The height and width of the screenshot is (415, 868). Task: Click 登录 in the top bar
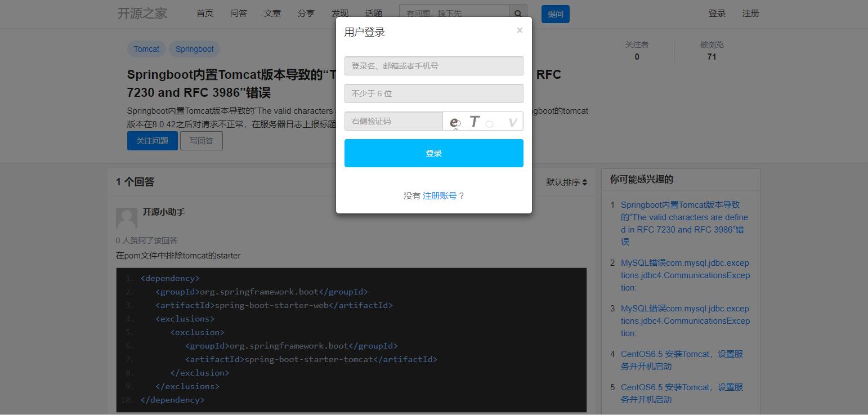(x=717, y=14)
